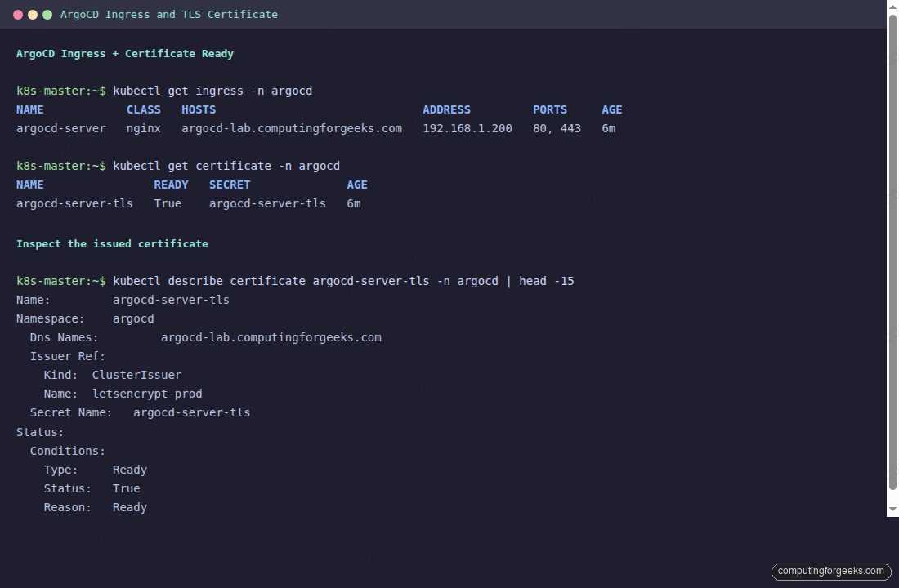
Task: Select the argocd-lab.computingforgeeks.com hostname
Action: [292, 128]
